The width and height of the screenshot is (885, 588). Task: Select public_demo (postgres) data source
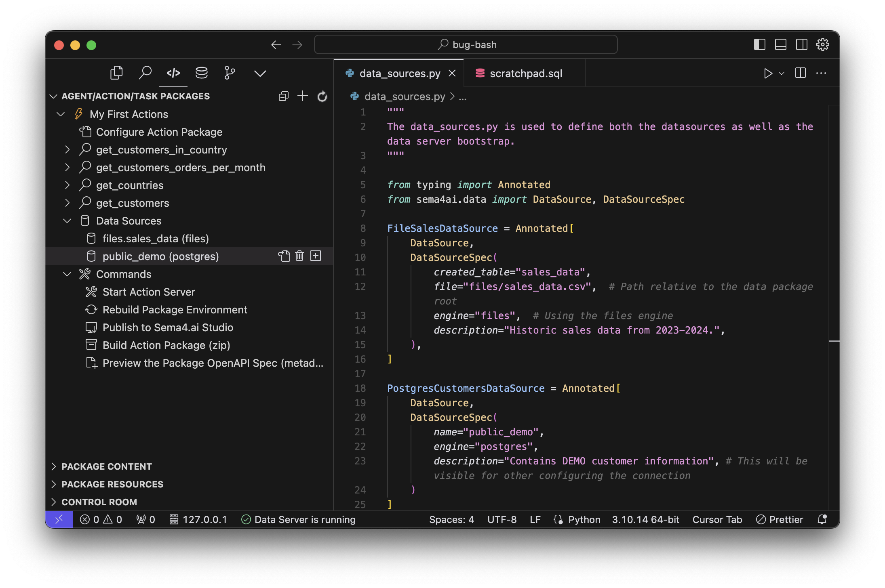pos(160,256)
